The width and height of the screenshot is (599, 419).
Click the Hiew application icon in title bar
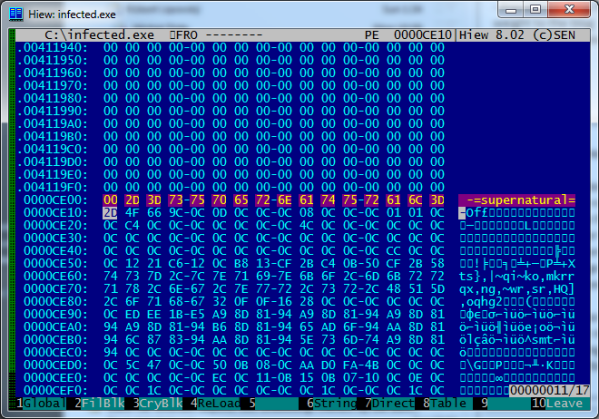click(16, 14)
